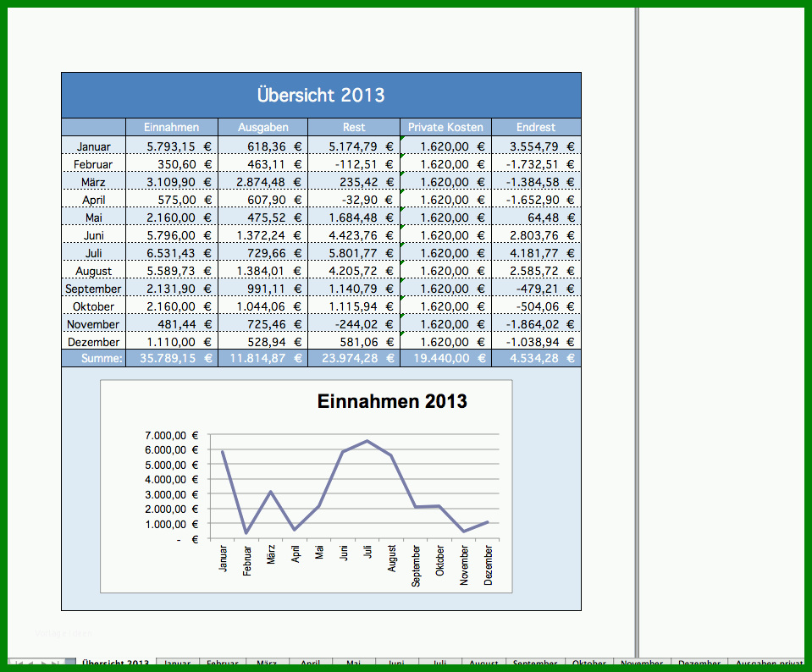Click the Summe: label cell
The image size is (812, 672).
94,358
